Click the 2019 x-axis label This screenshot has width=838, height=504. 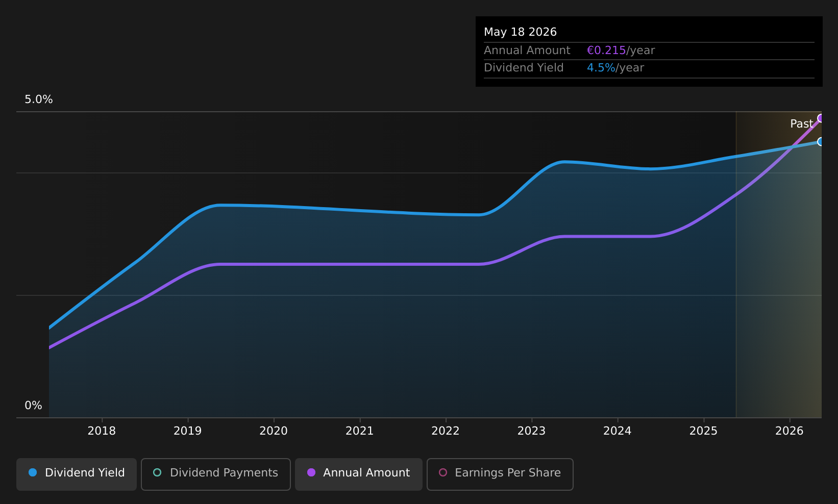click(188, 431)
